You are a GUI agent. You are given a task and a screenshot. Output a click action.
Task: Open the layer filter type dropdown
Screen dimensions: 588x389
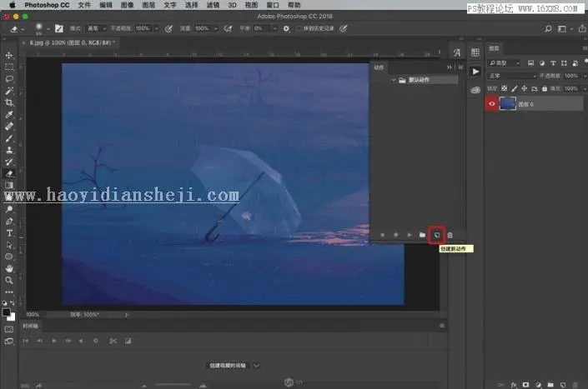tap(505, 63)
